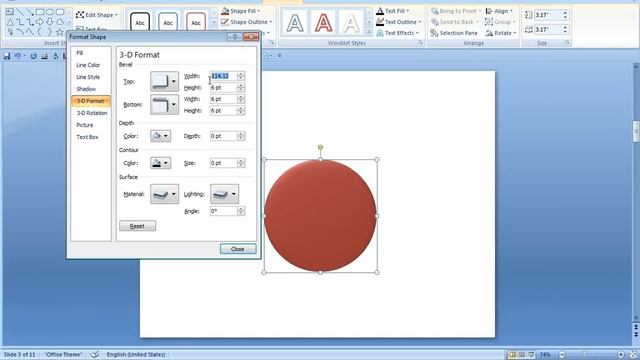Apply the outlined gray WordArt A style
This screenshot has width=640, height=360.
[x=295, y=23]
